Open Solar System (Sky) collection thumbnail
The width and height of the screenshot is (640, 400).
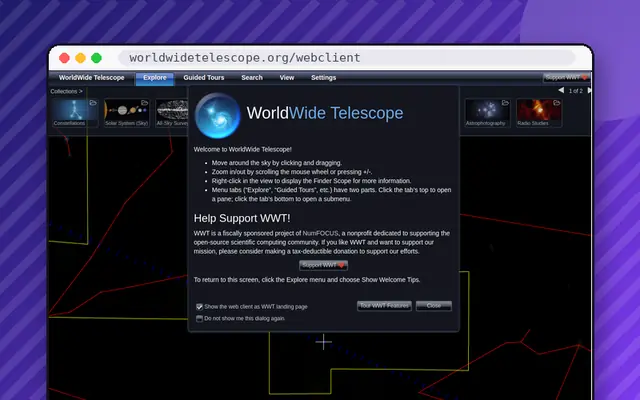[x=127, y=113]
